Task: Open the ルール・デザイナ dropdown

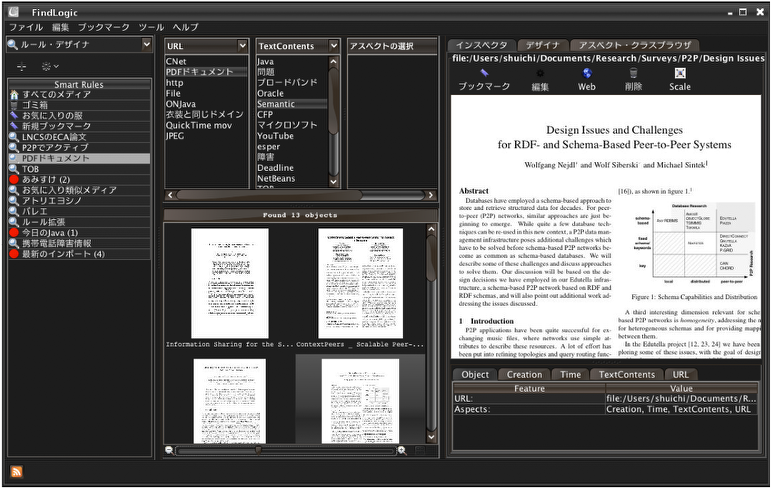Action: pyautogui.click(x=146, y=45)
